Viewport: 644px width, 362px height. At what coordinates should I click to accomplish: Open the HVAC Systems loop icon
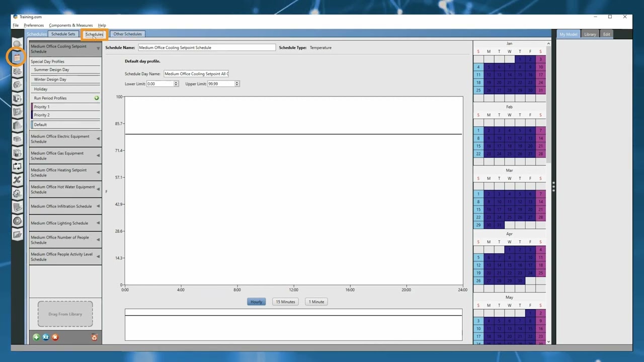click(x=17, y=166)
